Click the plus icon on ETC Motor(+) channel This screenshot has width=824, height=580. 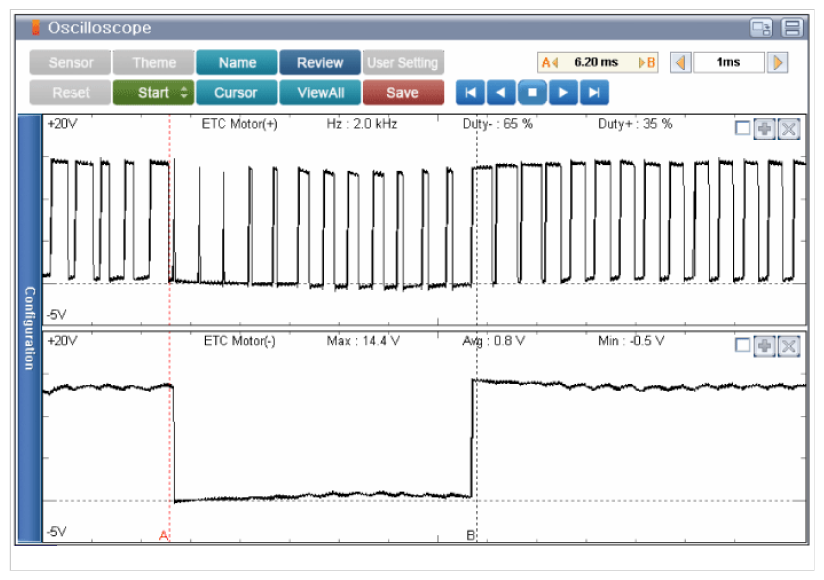pyautogui.click(x=764, y=129)
